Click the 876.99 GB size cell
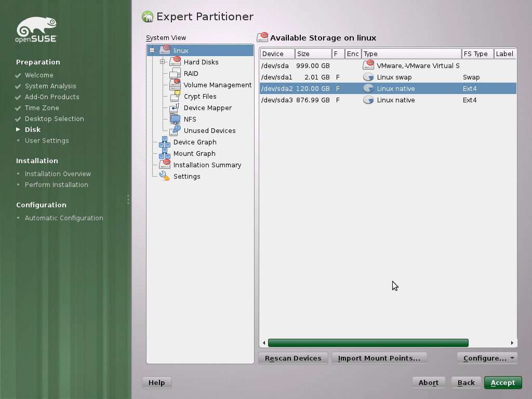The image size is (532, 399). click(313, 100)
